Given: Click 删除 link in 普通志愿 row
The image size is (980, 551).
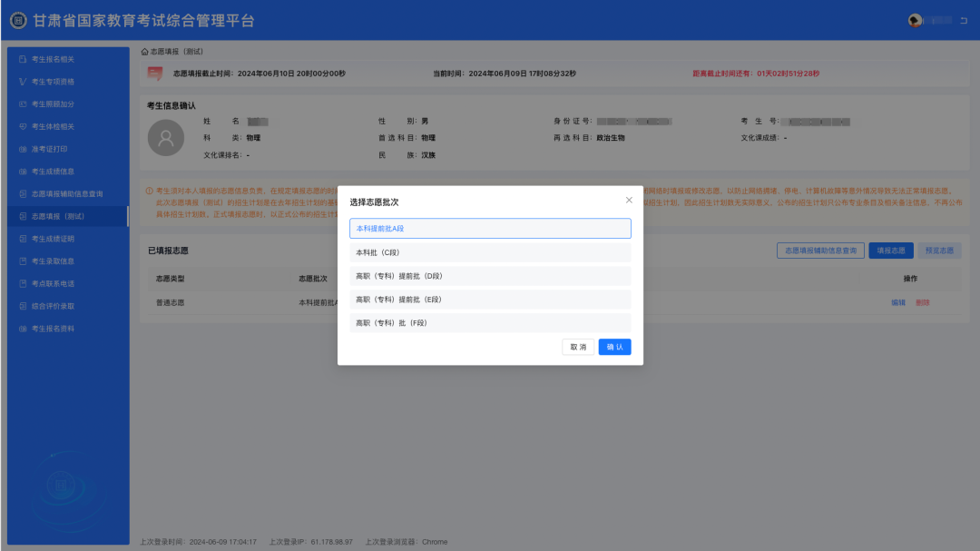Looking at the screenshot, I should click(x=923, y=302).
